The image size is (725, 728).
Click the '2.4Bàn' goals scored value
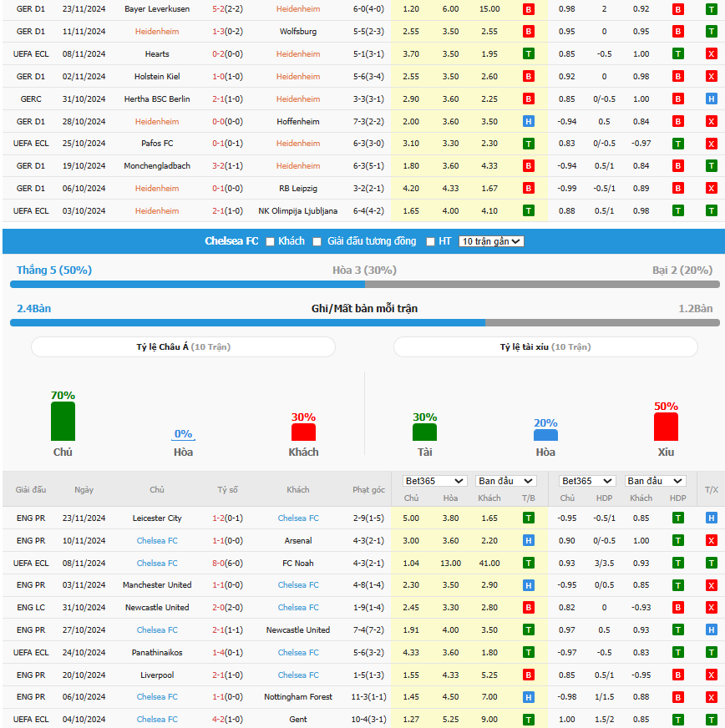[34, 309]
